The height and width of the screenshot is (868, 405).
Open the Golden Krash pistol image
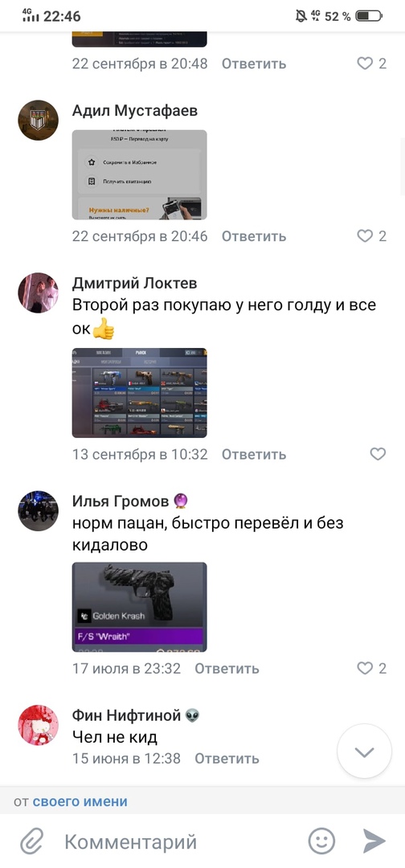point(140,608)
